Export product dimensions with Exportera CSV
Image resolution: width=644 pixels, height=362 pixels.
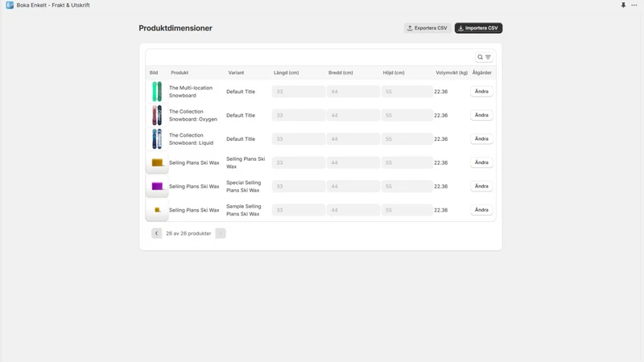(x=427, y=28)
